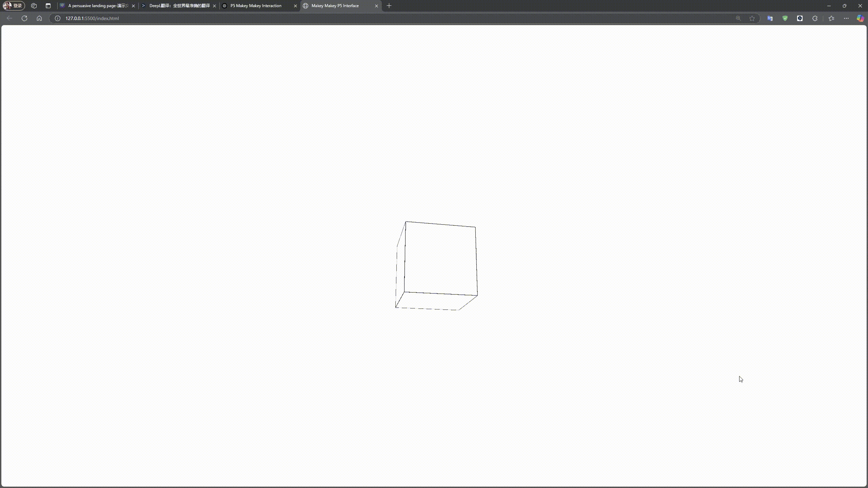Go to homepage using the home icon
Screen dimensions: 868x488
[39, 18]
